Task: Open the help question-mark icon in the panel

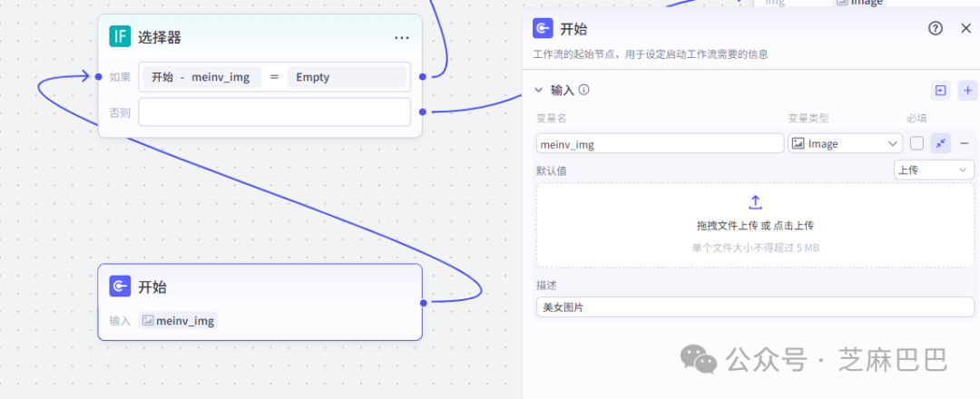Action: tap(935, 28)
